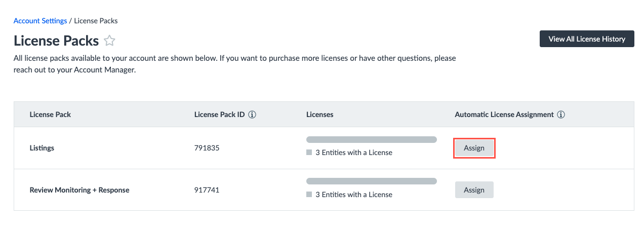The width and height of the screenshot is (644, 227).
Task: Assign licenses for Review Monitoring + Response
Action: (474, 190)
